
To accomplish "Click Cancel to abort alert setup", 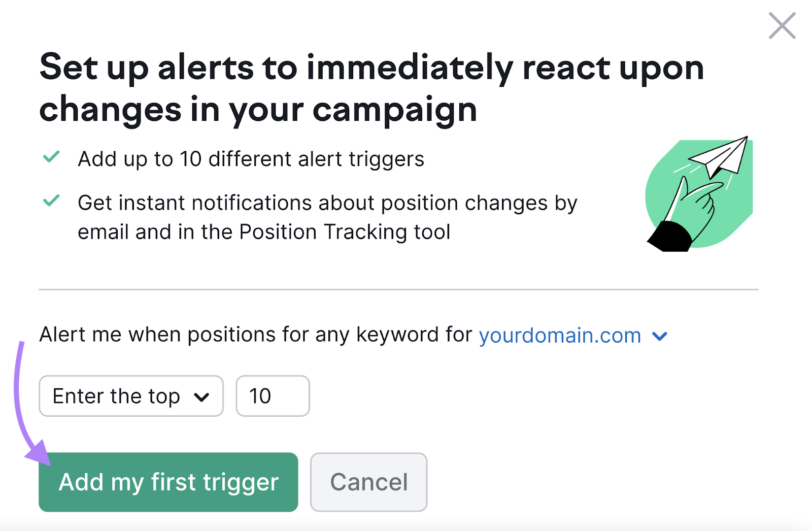I will point(368,481).
